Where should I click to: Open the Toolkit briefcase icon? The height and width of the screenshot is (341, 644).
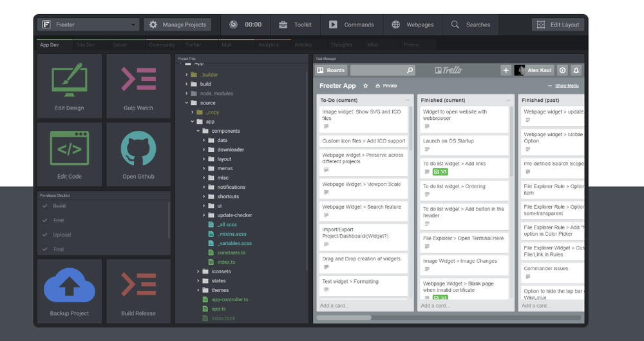283,24
